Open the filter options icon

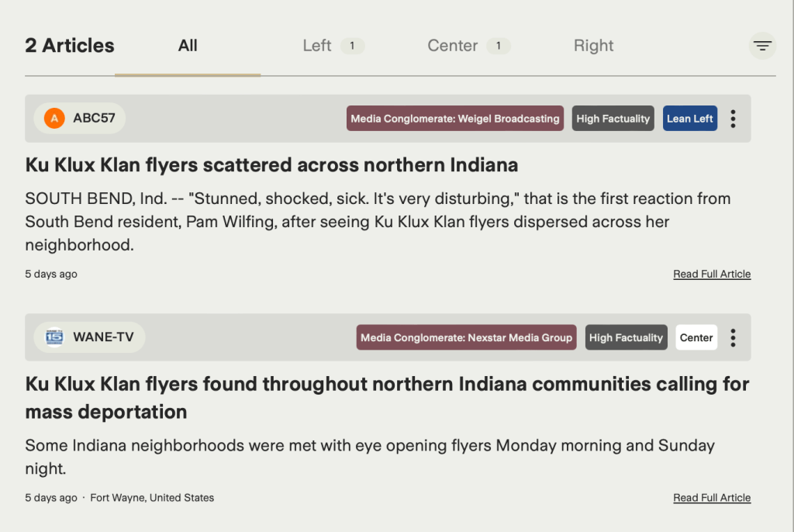pyautogui.click(x=762, y=46)
